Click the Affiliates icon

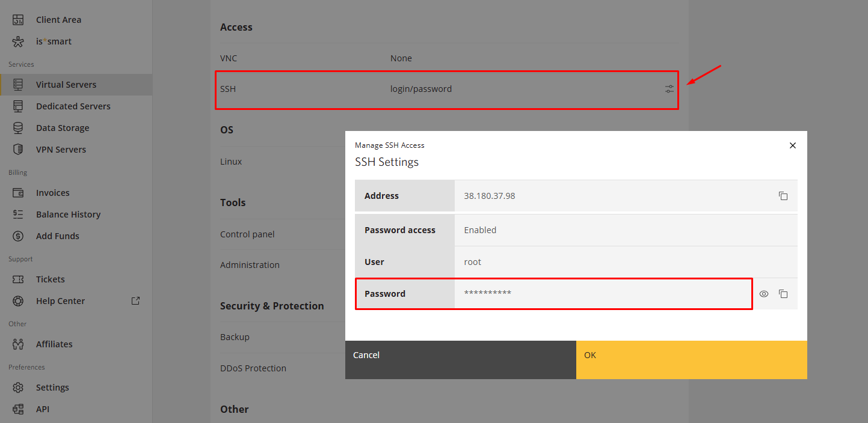[18, 344]
